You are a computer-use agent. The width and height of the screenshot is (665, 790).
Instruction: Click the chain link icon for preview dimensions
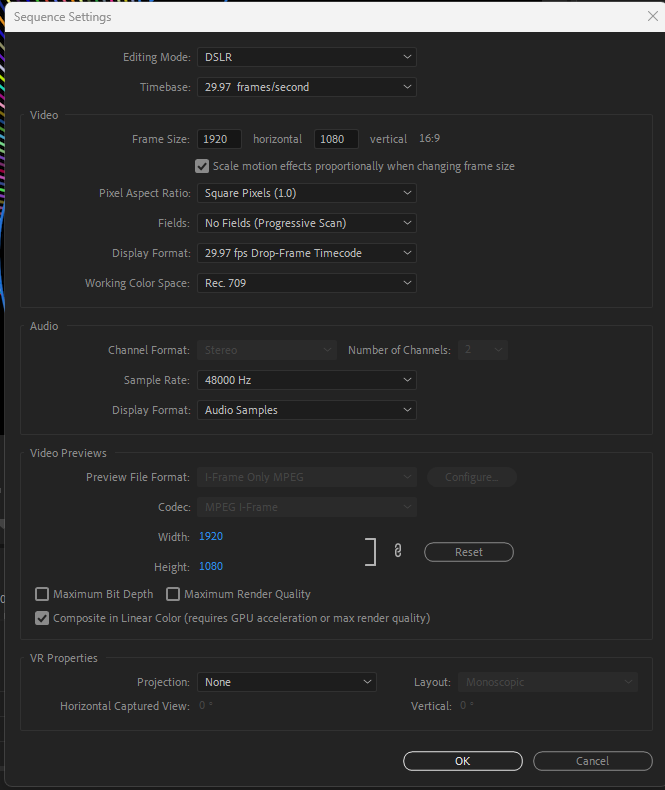pos(398,551)
